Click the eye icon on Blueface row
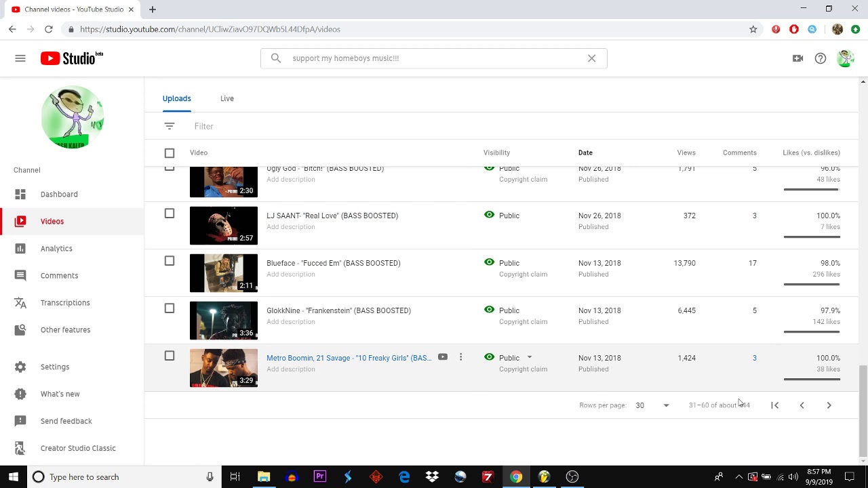Image resolution: width=868 pixels, height=488 pixels. click(489, 262)
